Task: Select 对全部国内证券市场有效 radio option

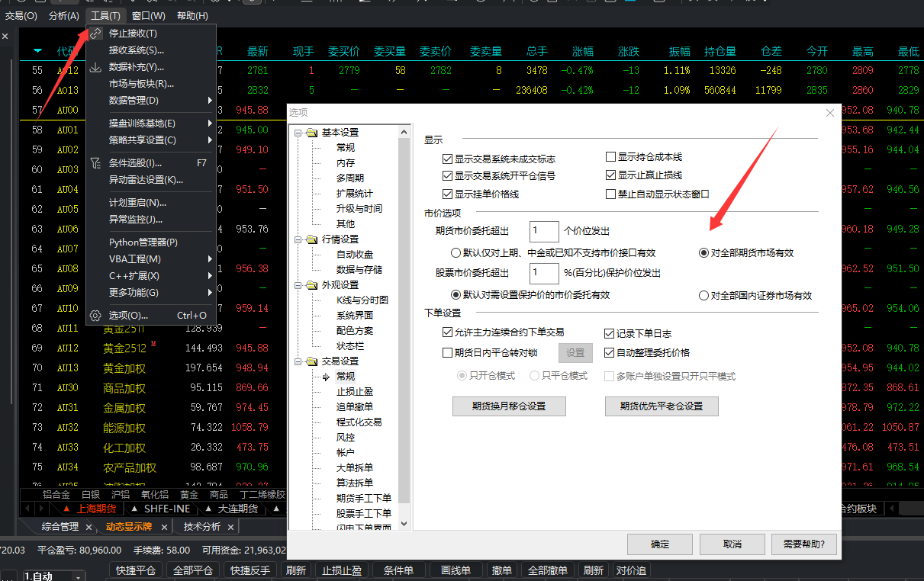Action: pyautogui.click(x=703, y=296)
